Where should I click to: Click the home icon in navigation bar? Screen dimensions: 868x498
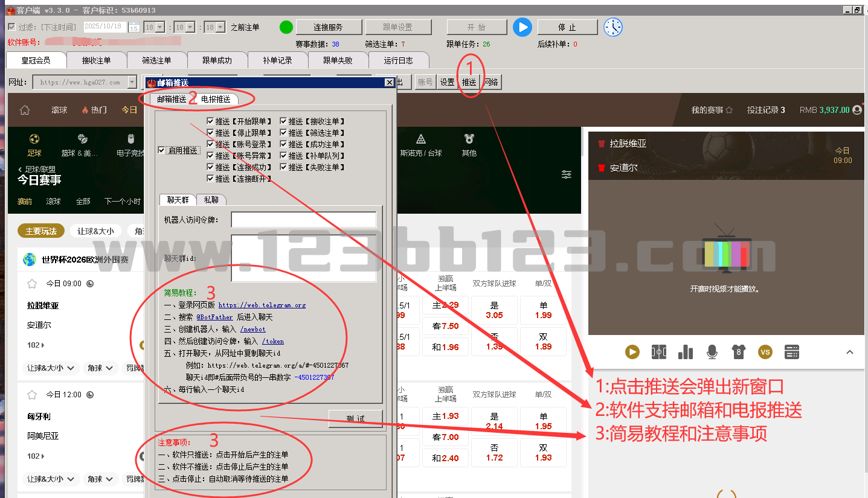pyautogui.click(x=25, y=110)
